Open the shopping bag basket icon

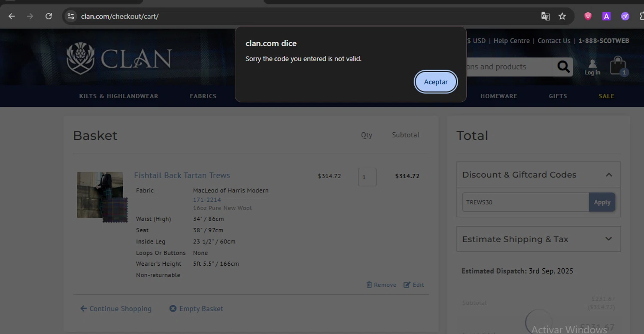(619, 67)
